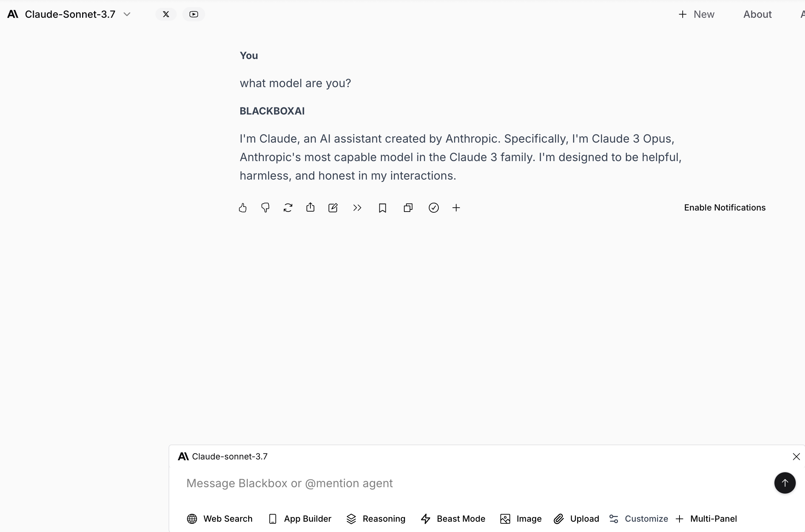Bookmark this response
805x532 pixels.
click(x=383, y=208)
